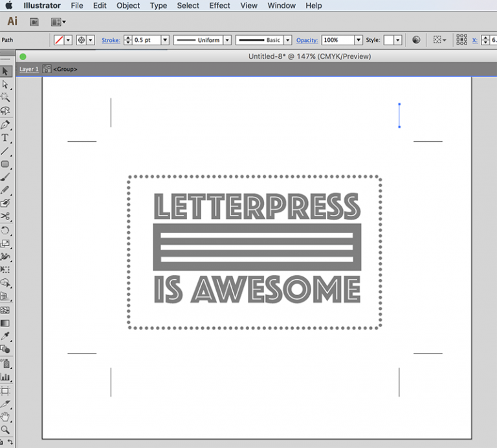Select the Symbol Sprayer tool
This screenshot has width=497, height=448.
tap(5, 364)
